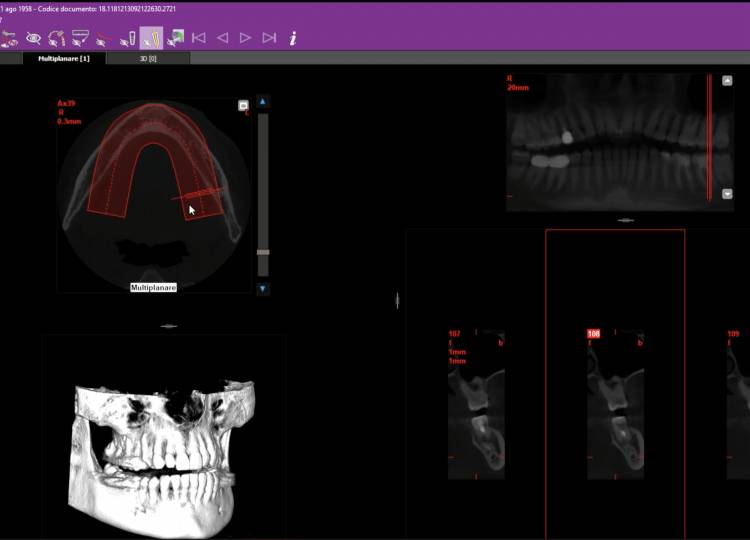Click the first toolbar icon on the left

9,38
